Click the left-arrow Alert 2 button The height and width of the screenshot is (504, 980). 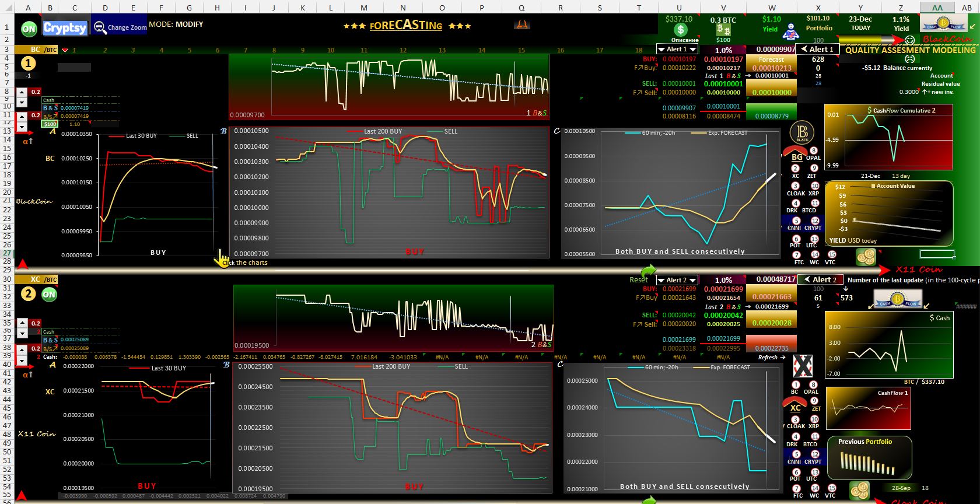point(821,279)
